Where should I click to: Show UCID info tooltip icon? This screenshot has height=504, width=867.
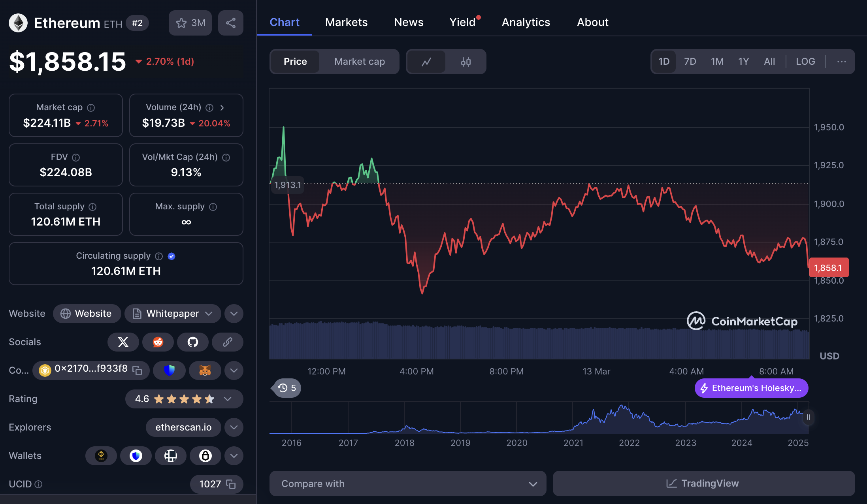tap(38, 484)
